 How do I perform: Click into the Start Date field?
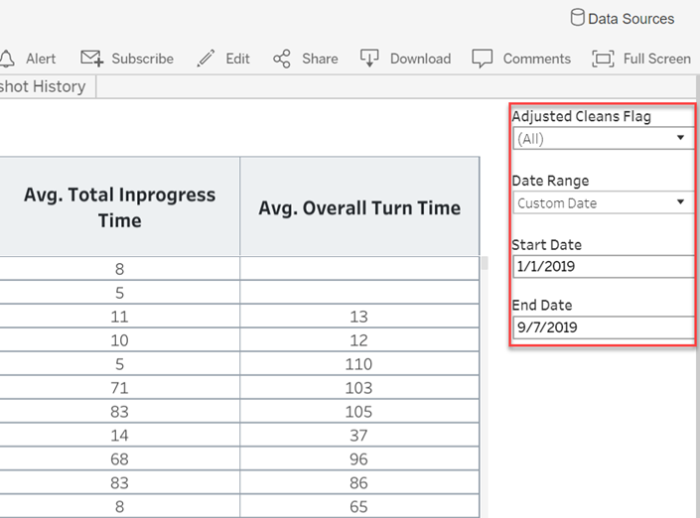point(603,267)
